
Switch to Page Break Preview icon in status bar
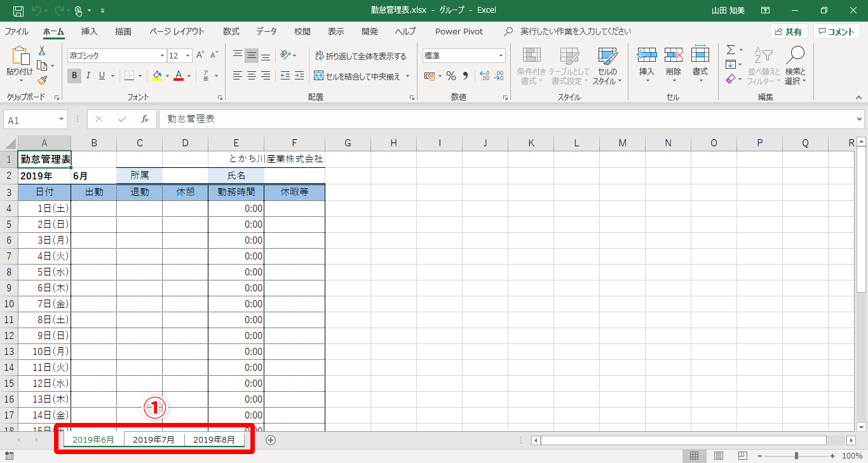[x=742, y=455]
